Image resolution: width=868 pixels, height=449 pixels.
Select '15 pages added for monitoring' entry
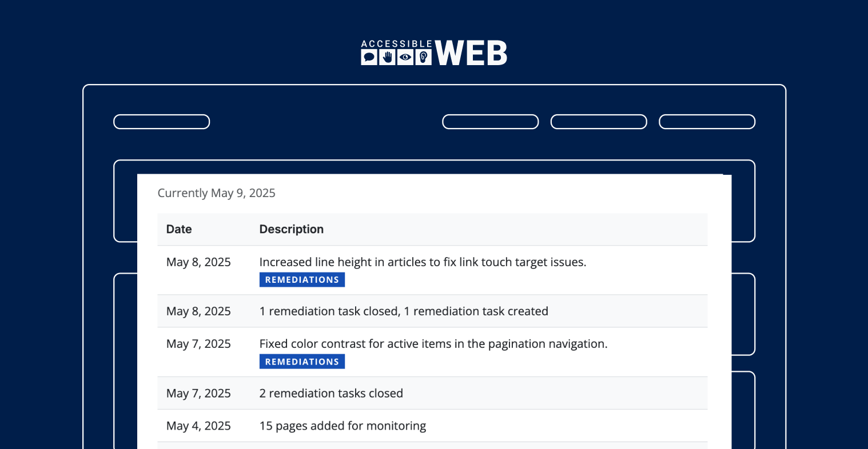[343, 426]
